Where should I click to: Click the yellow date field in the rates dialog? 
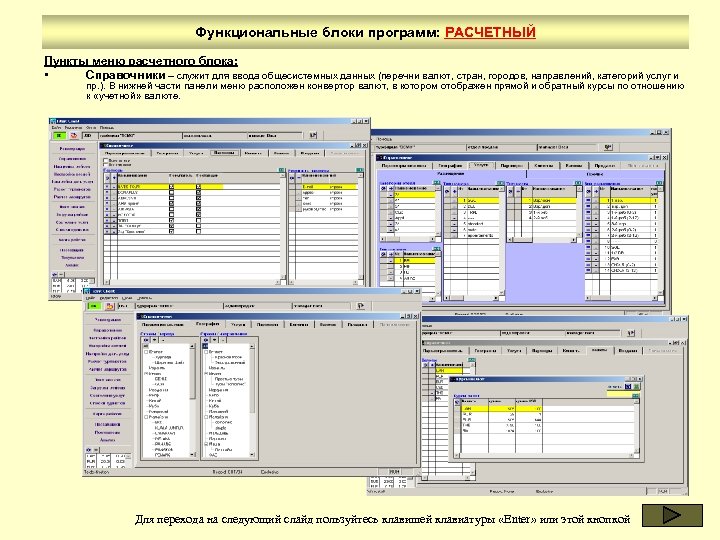623,394
